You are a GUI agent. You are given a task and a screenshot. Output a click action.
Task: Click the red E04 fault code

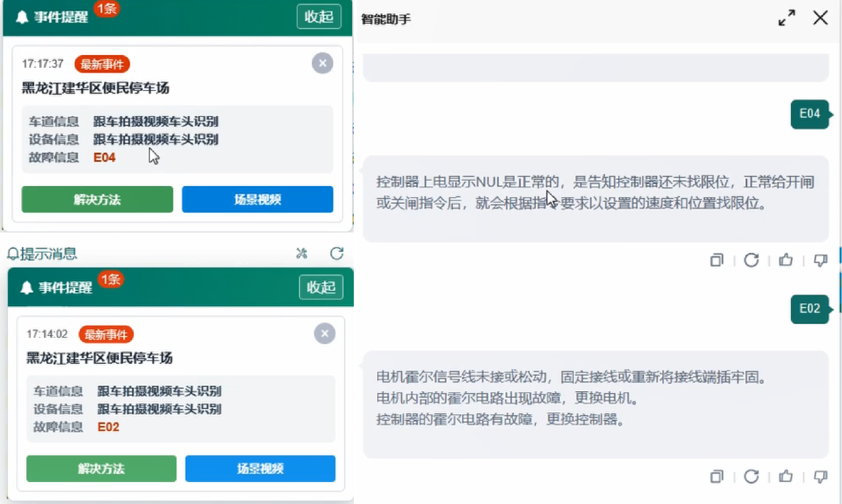pos(104,157)
